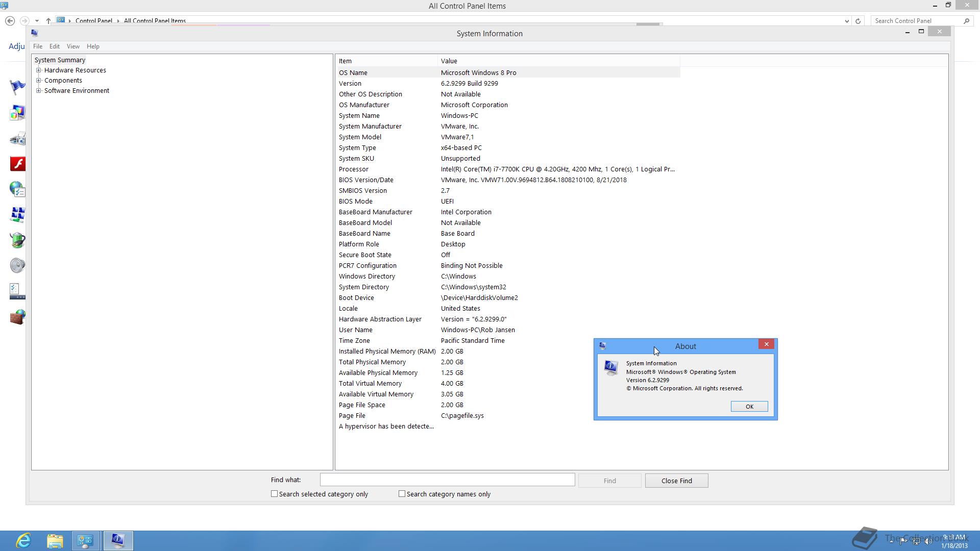The image size is (980, 551).
Task: Expand Software Environment tree node
Action: (38, 91)
